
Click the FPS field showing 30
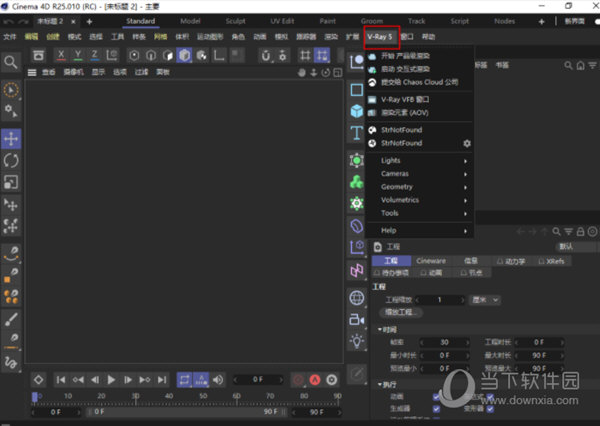point(444,342)
